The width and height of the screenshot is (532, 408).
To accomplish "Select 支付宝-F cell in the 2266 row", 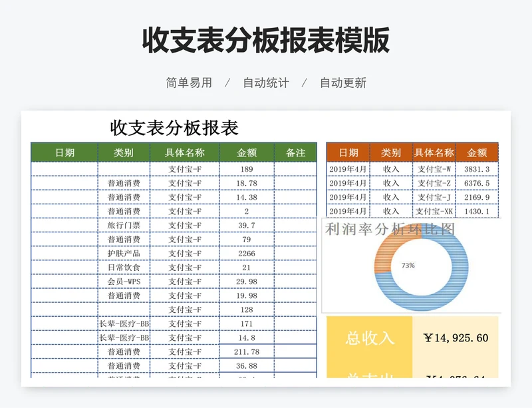I will click(x=185, y=254).
